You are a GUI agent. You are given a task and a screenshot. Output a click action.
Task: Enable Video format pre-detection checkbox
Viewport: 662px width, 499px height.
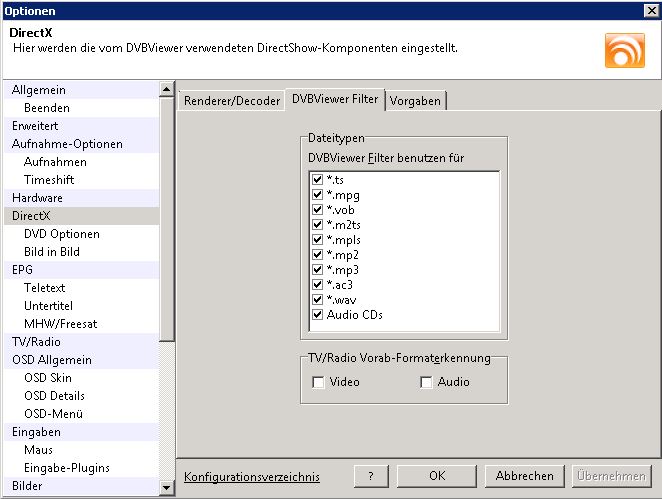click(x=318, y=382)
